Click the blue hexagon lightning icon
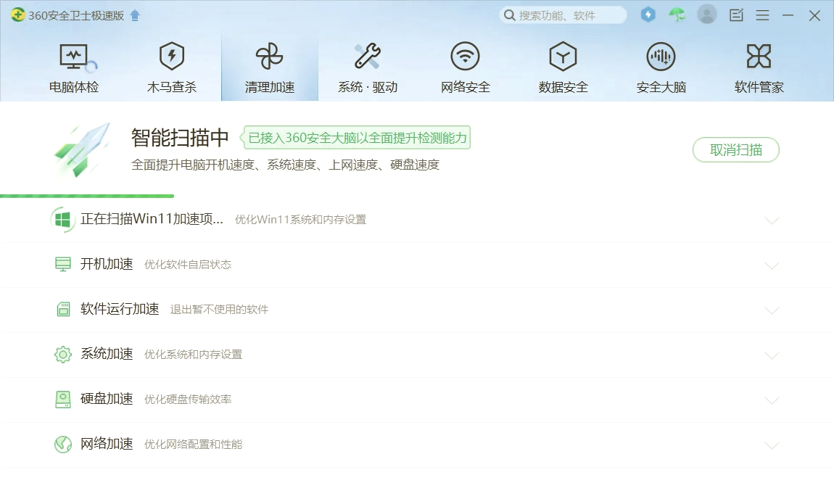 [x=648, y=15]
